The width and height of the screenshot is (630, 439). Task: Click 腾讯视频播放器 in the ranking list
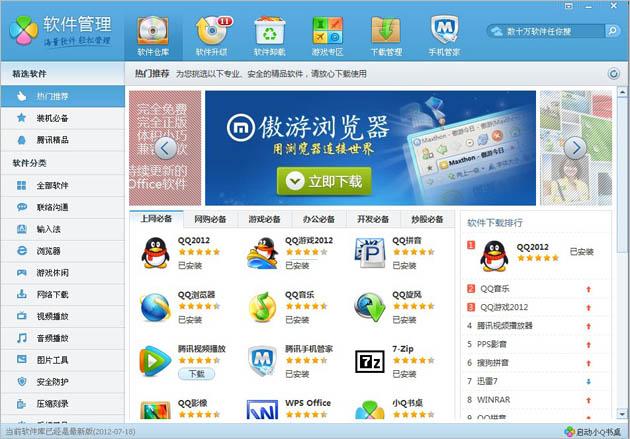click(x=504, y=326)
